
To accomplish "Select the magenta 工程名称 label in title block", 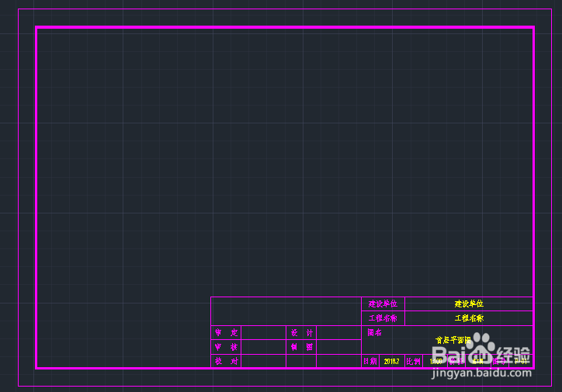I will click(x=383, y=318).
